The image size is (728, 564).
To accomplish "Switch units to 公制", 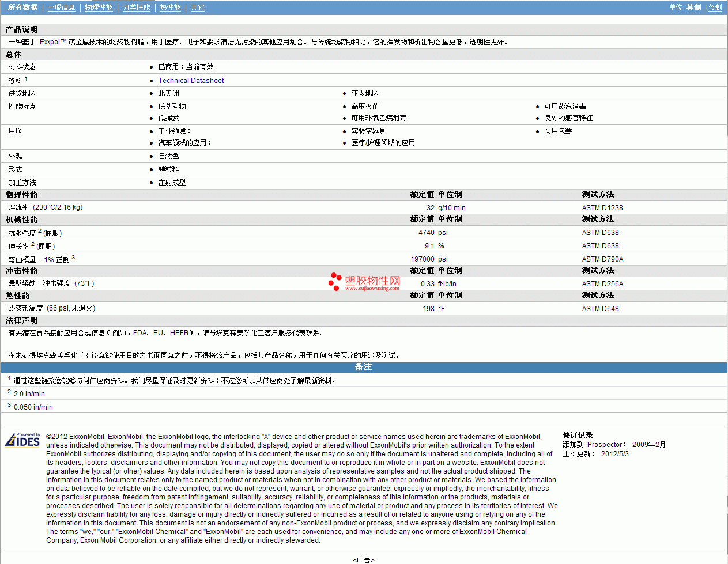I will pyautogui.click(x=715, y=7).
